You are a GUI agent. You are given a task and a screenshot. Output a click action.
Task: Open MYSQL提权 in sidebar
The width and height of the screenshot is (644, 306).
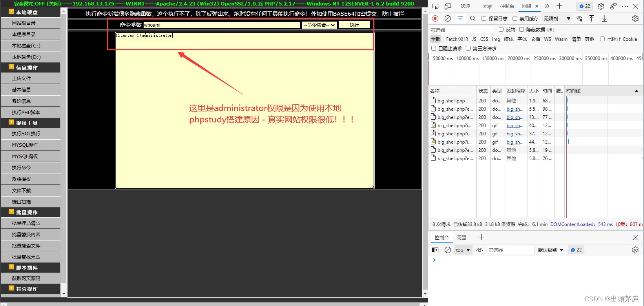pyautogui.click(x=31, y=156)
